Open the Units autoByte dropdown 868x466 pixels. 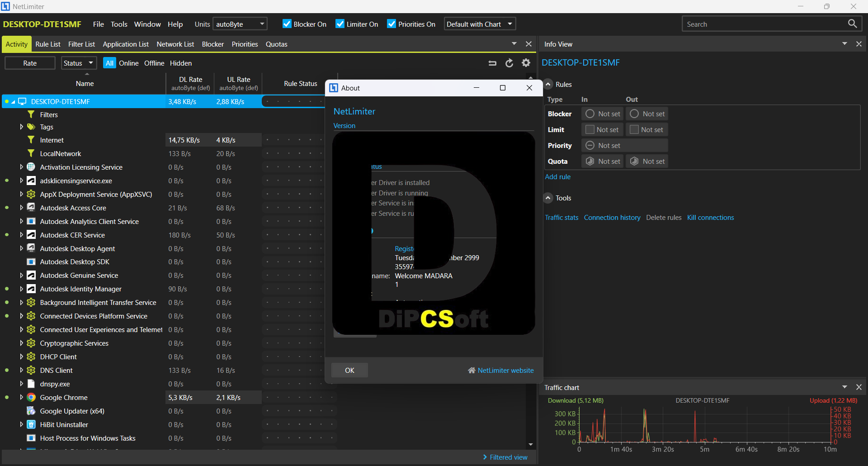(240, 24)
